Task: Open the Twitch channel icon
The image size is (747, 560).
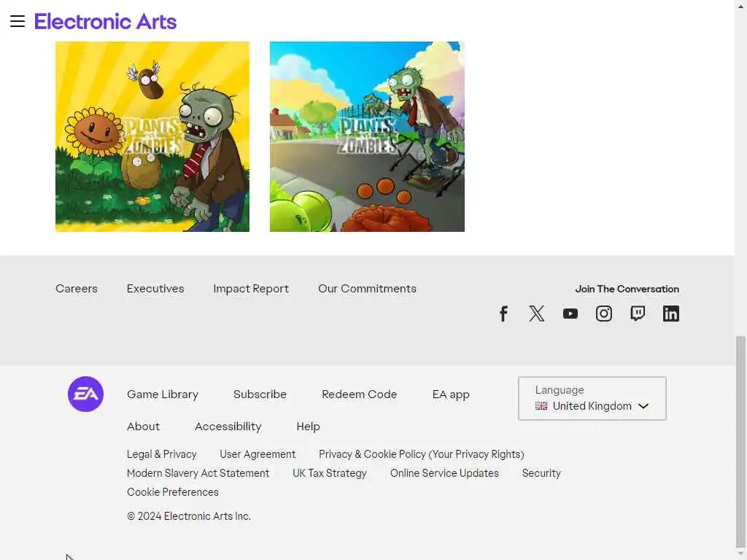Action: tap(638, 314)
